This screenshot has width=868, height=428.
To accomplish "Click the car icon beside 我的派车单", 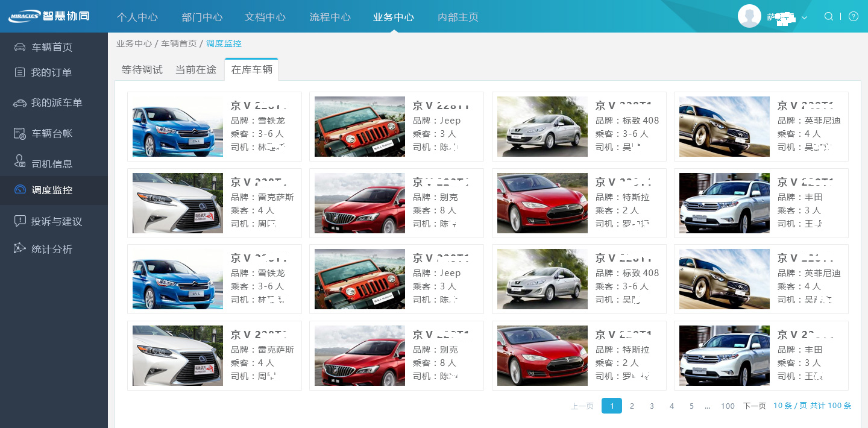I will click(x=20, y=103).
